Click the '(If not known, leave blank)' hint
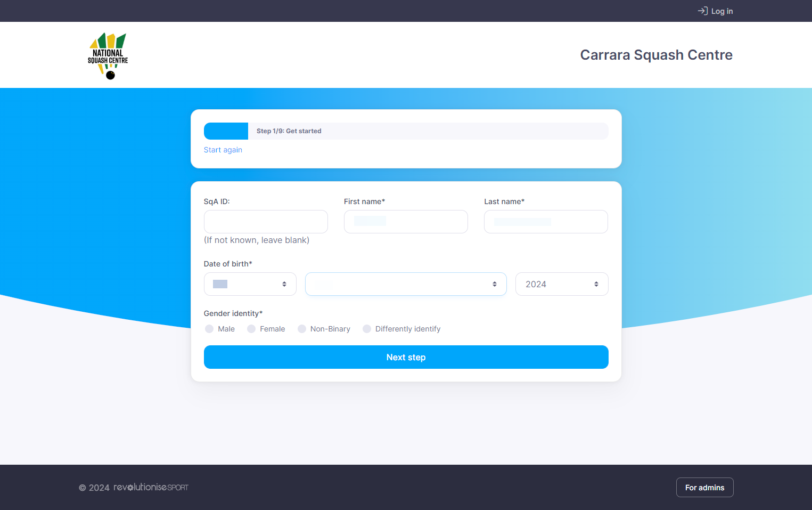Screen dimensions: 812x510 (257, 240)
